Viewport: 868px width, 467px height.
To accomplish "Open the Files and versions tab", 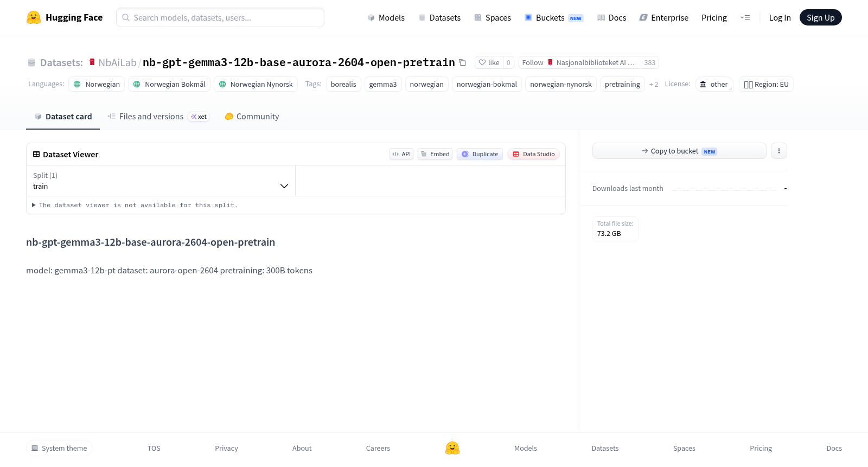I will click(x=158, y=117).
